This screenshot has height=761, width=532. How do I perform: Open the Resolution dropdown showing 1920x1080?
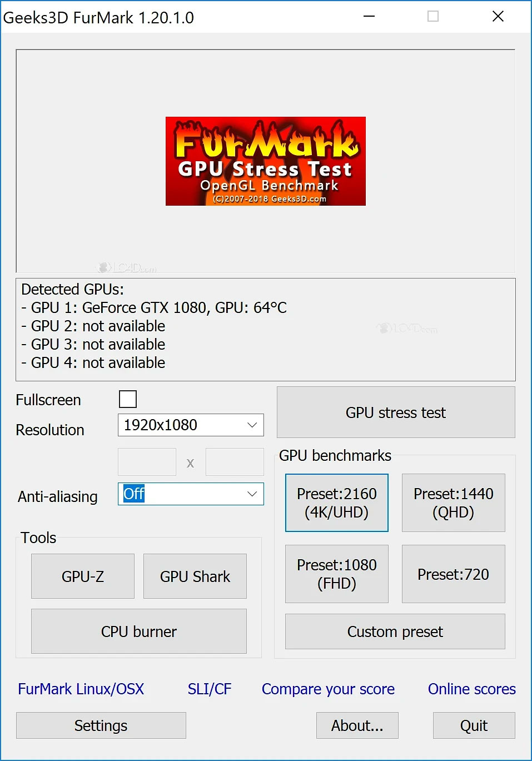191,425
